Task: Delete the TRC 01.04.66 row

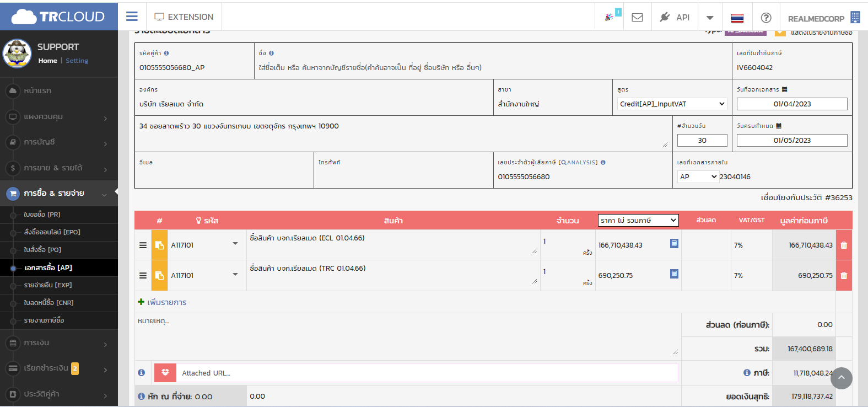Action: 844,275
